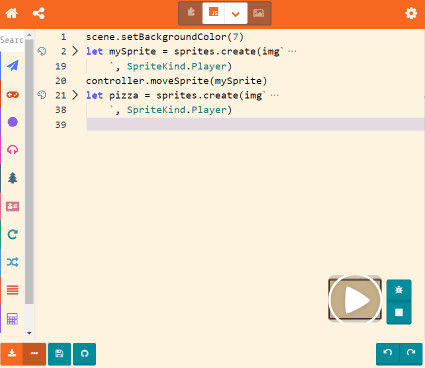Go to the MakeCode home screen
This screenshot has height=368, width=425.
12,13
